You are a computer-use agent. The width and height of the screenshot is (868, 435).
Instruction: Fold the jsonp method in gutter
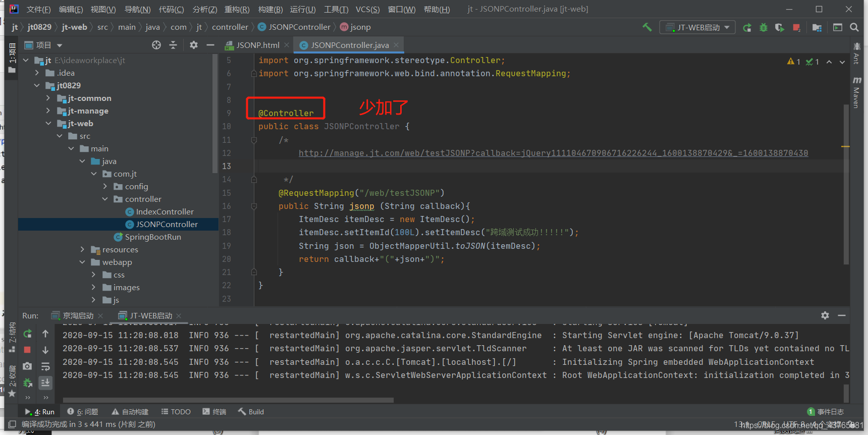point(254,206)
